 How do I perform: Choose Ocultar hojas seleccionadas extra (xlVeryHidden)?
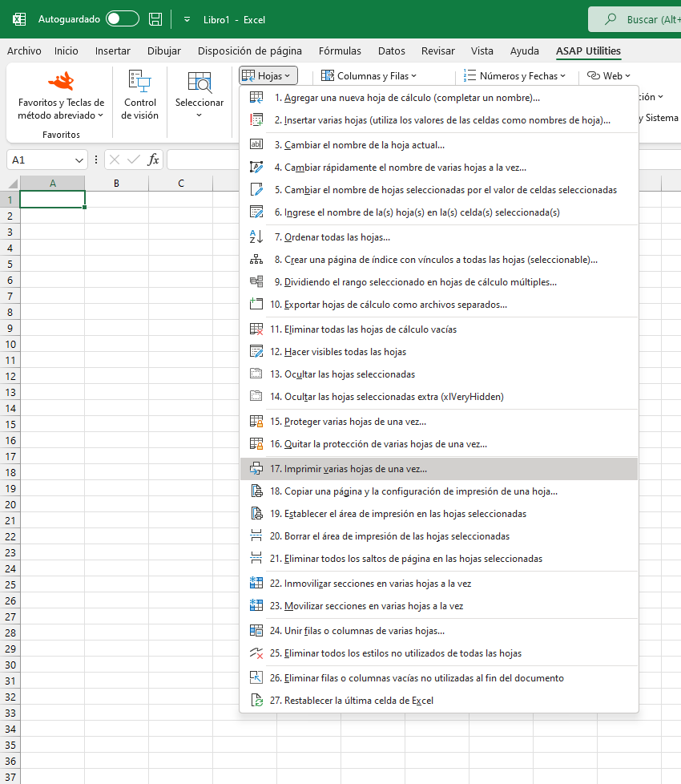439,397
